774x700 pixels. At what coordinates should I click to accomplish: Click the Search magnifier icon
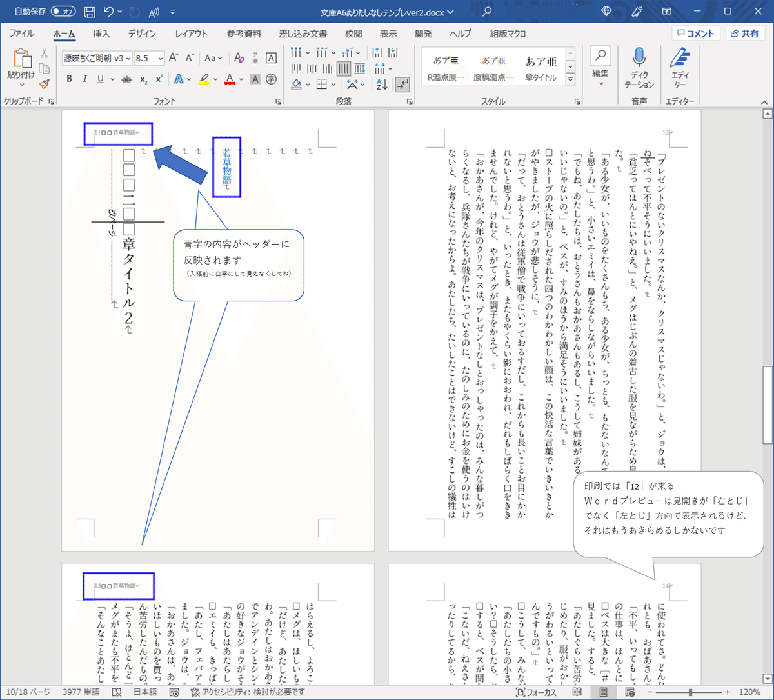tap(600, 55)
